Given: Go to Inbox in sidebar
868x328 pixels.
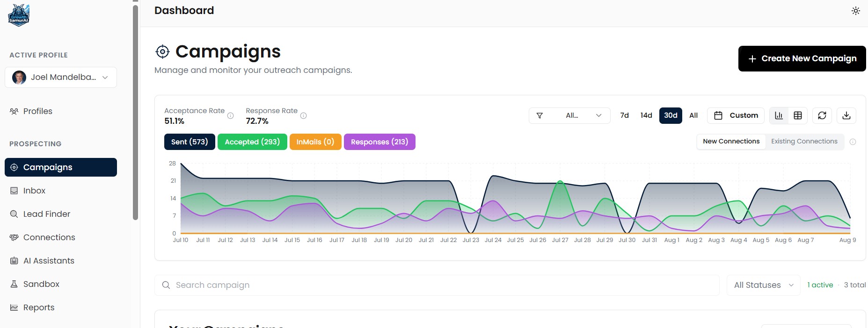Looking at the screenshot, I should pos(61,191).
